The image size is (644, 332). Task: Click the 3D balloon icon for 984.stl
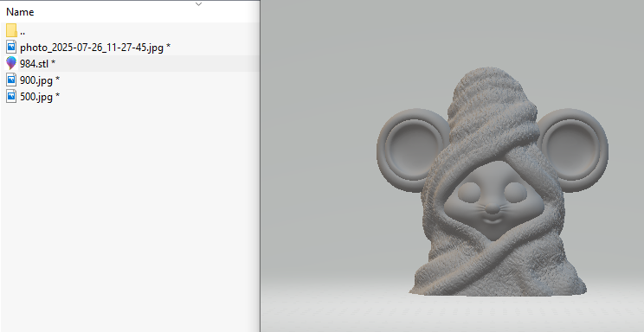(11, 63)
